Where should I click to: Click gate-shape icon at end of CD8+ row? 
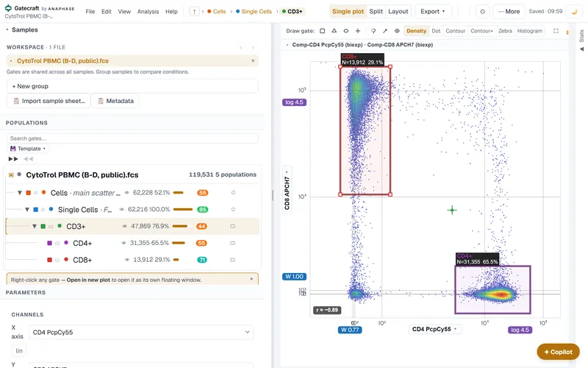[x=232, y=260]
